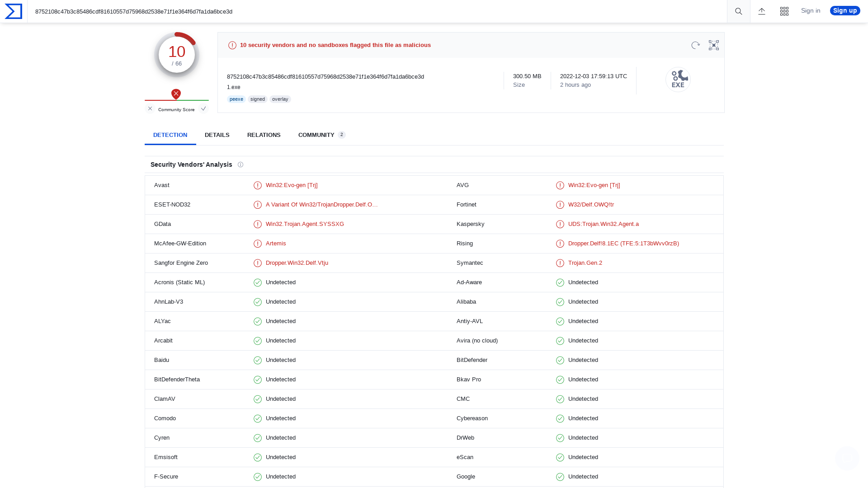
Task: Click the file upload icon
Action: click(x=762, y=11)
